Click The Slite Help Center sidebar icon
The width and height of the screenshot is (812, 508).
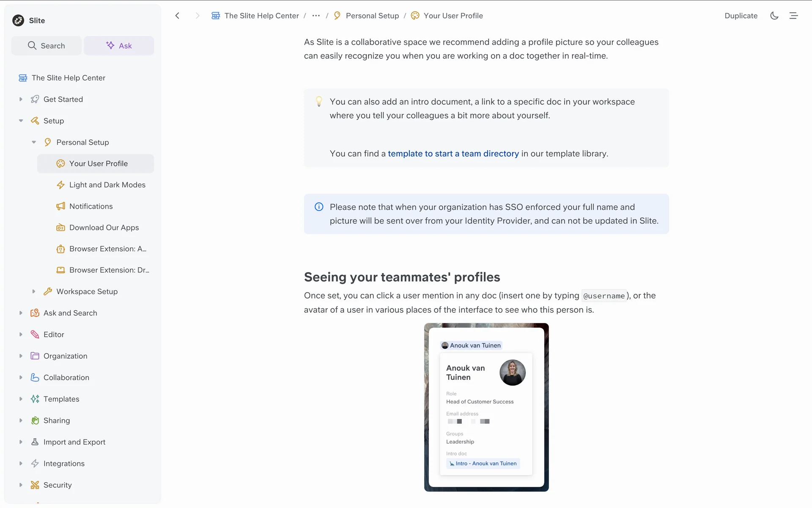coord(23,78)
